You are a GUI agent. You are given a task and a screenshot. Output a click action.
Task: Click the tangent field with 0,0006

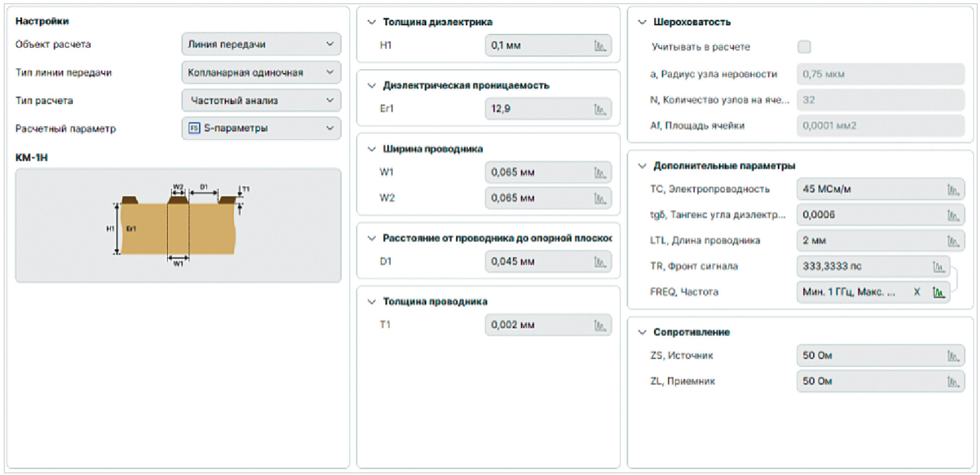(x=880, y=215)
